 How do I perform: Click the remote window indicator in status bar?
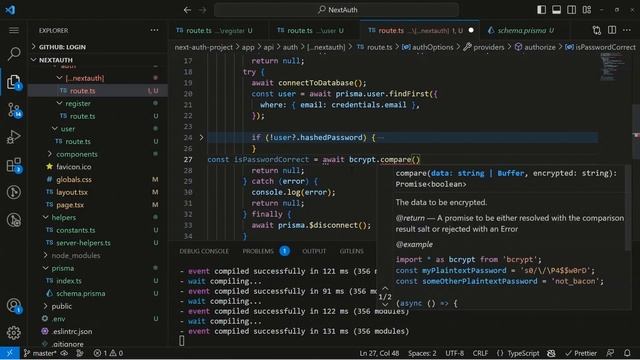10,353
